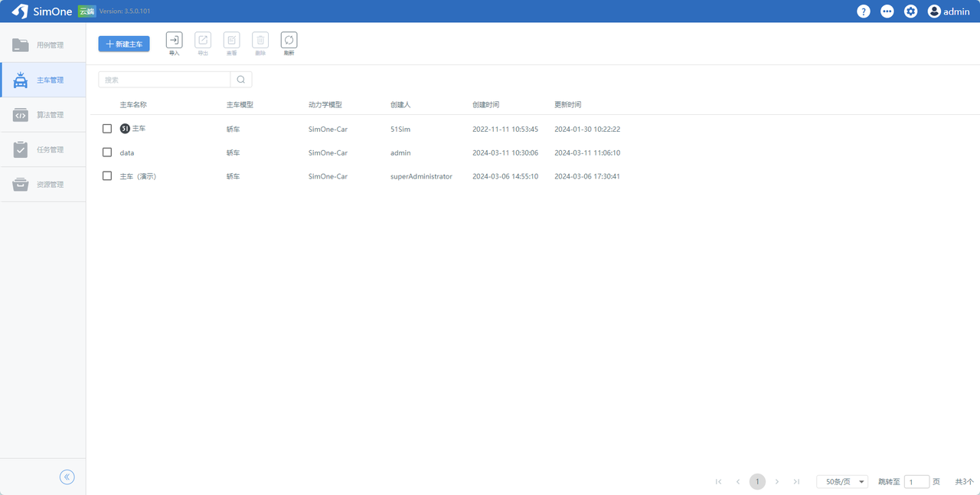Open the settings gear icon in header
This screenshot has width=980, height=495.
(910, 11)
